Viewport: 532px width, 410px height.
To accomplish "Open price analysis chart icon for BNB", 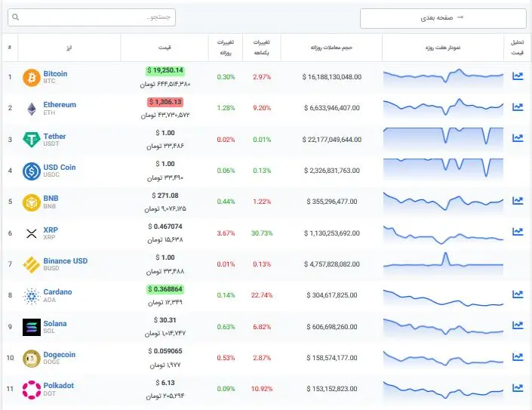I will point(518,201).
